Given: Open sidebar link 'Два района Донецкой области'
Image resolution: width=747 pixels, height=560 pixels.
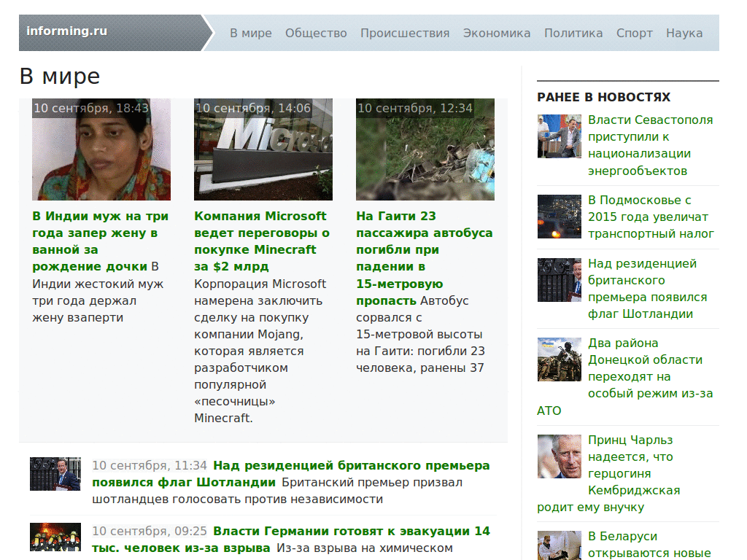Looking at the screenshot, I should [625, 377].
